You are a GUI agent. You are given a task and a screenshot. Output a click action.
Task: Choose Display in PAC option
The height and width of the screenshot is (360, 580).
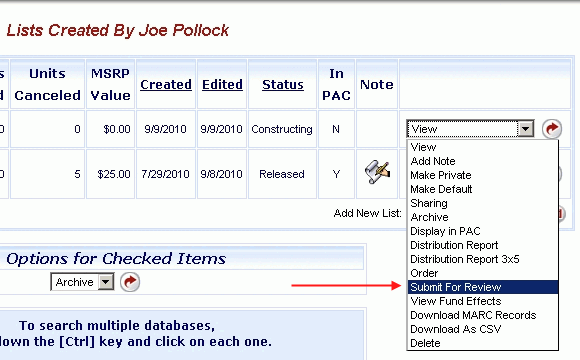(483, 231)
